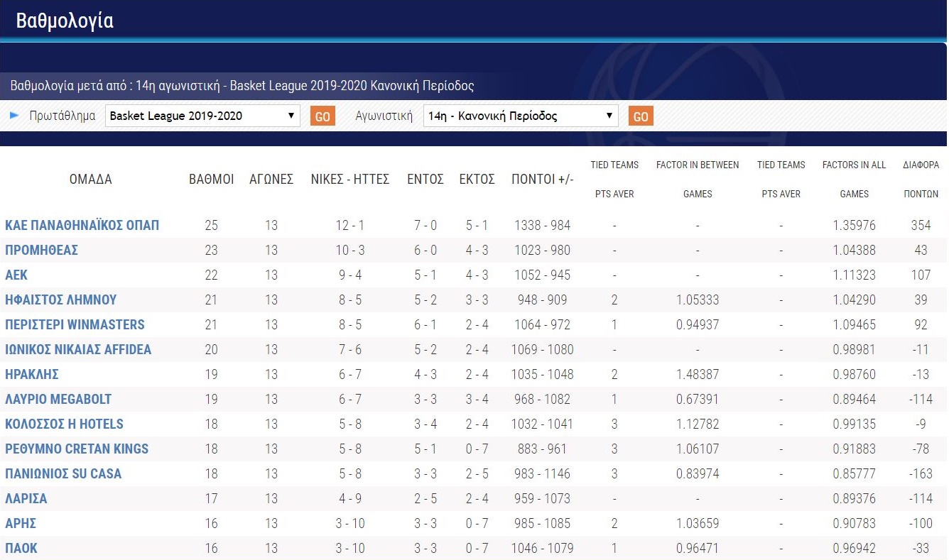This screenshot has width=949, height=560.
Task: Click the ΛΑΥΡΙΟ MEGABOLT link
Action: coord(58,400)
